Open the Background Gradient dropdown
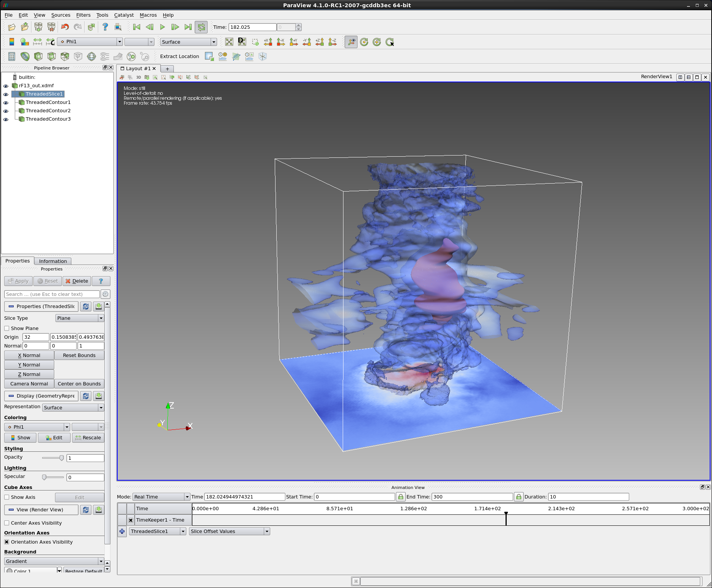Viewport: 712px width, 588px height. [54, 561]
